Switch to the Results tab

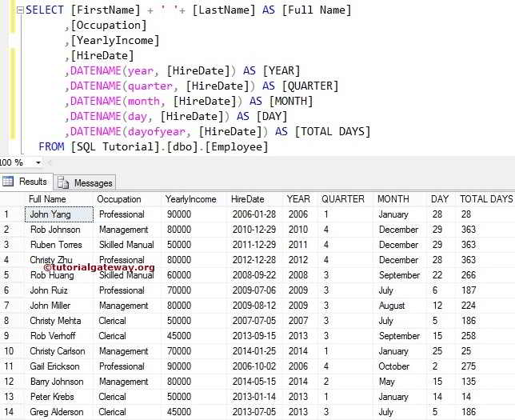(26, 182)
